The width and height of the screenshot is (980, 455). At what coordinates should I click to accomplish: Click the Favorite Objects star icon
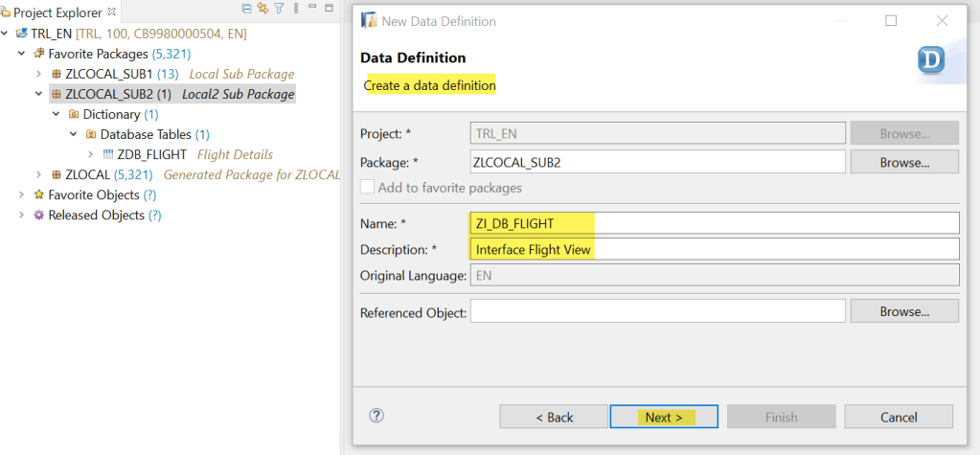[x=39, y=194]
